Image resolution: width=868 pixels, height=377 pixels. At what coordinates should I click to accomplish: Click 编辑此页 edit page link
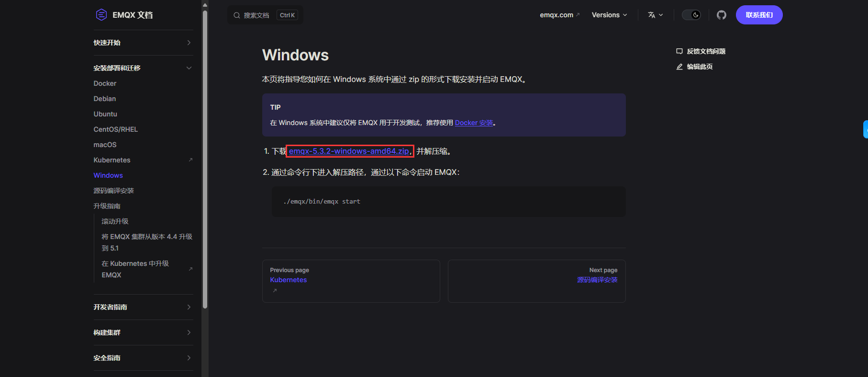point(694,67)
